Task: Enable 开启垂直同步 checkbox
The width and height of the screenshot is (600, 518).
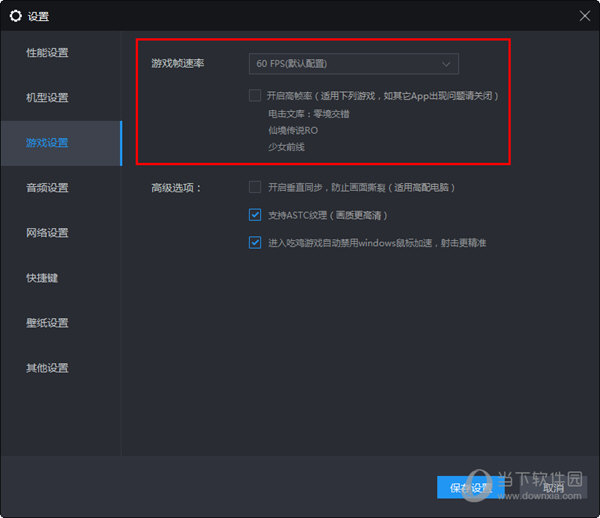Action: point(255,187)
